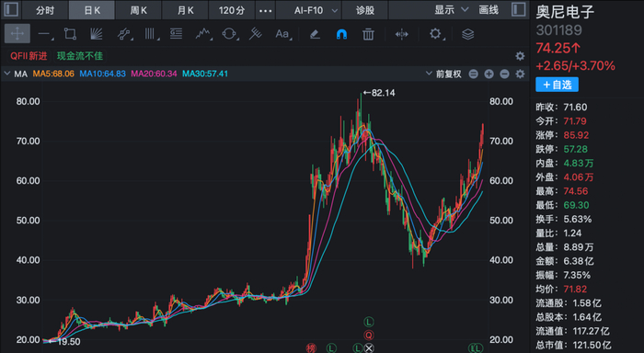644x353 pixels.
Task: Click the grey X event marker
Action: tap(369, 348)
